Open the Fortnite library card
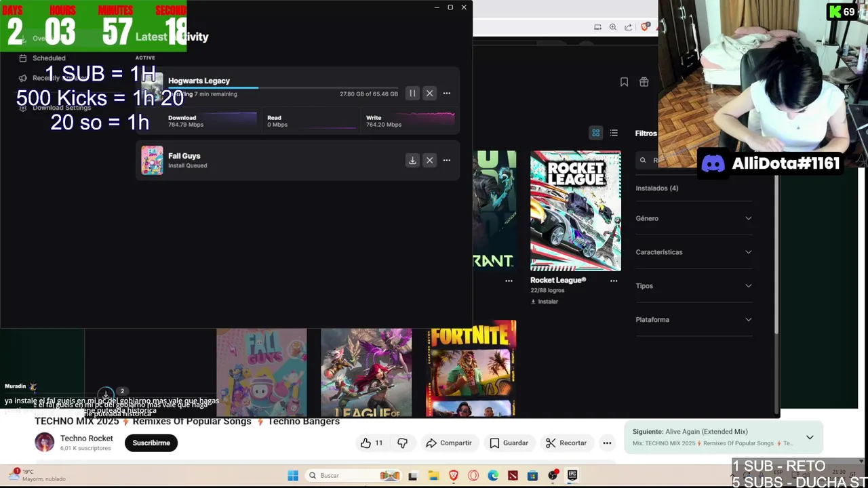Viewport: 868px width, 488px height. point(471,369)
